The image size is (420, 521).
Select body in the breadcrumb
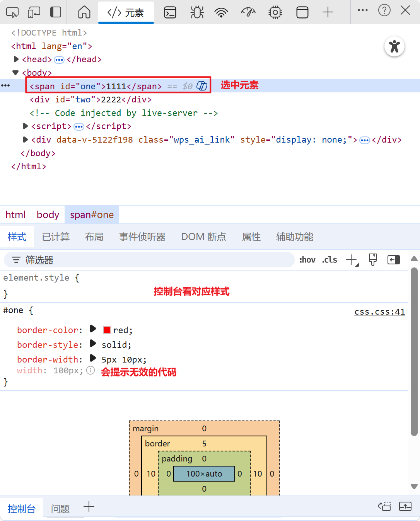48,215
